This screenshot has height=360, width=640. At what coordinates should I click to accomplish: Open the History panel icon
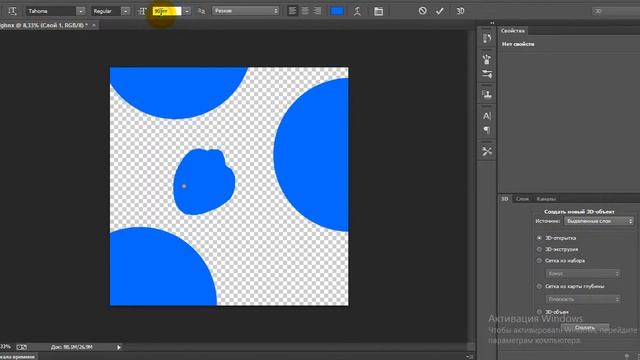pos(487,38)
